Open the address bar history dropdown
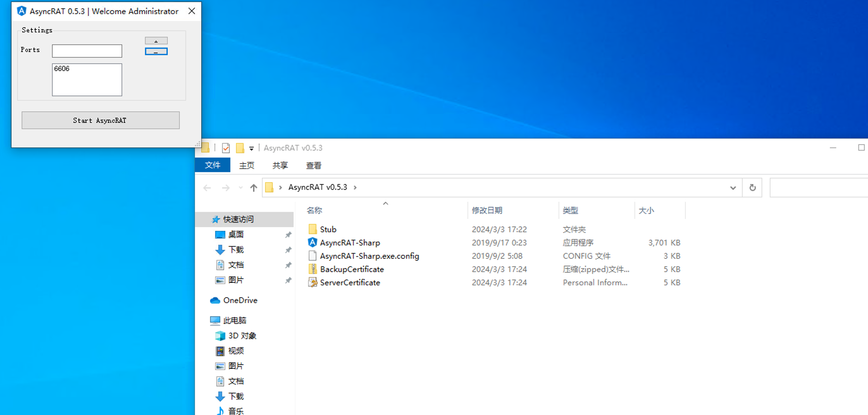This screenshot has width=868, height=415. coord(733,188)
